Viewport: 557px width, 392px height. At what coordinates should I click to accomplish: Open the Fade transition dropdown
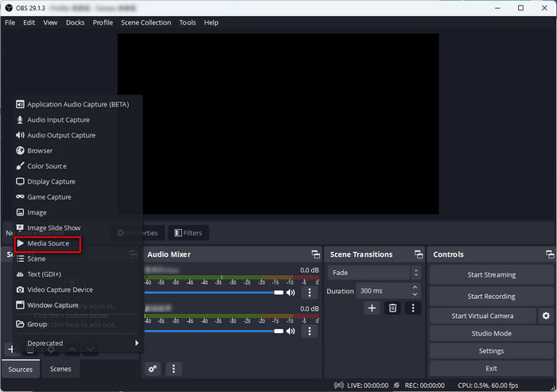(x=374, y=273)
